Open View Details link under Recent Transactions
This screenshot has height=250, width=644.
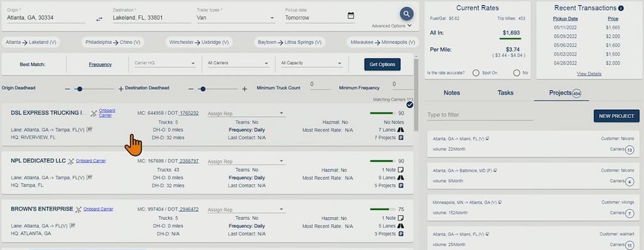coord(589,74)
